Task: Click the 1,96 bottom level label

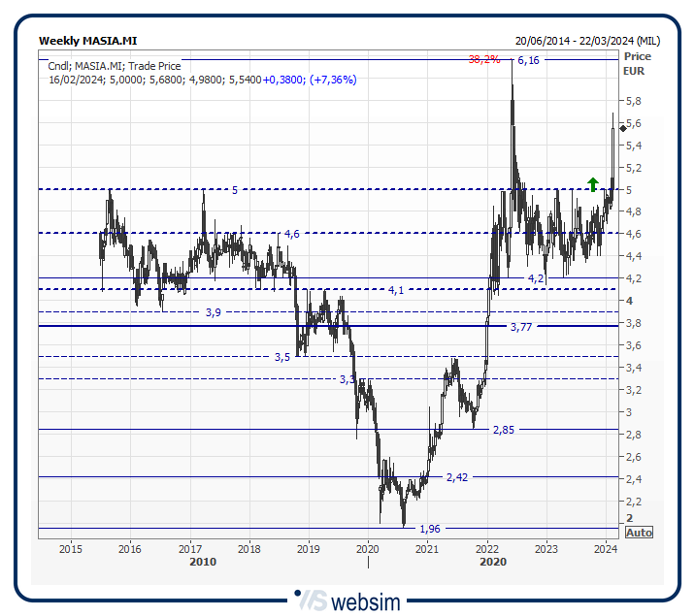Action: [x=429, y=529]
